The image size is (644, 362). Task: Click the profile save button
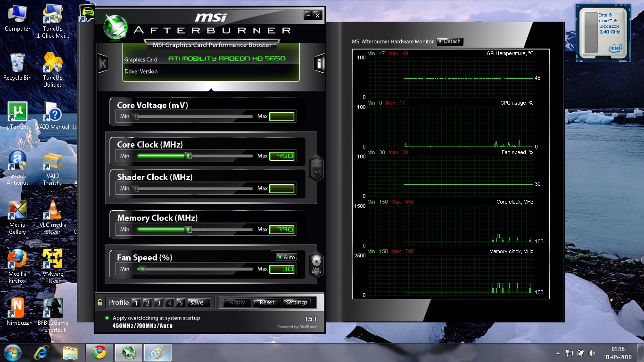[197, 303]
